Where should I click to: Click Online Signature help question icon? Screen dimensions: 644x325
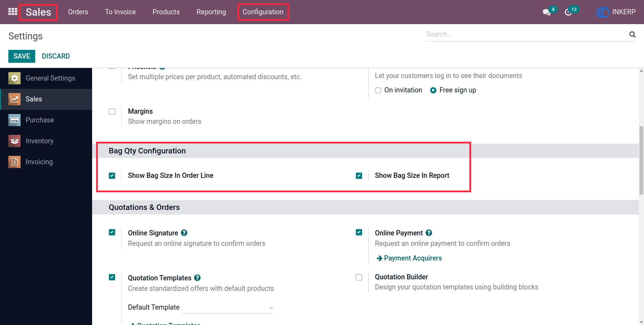pos(184,233)
